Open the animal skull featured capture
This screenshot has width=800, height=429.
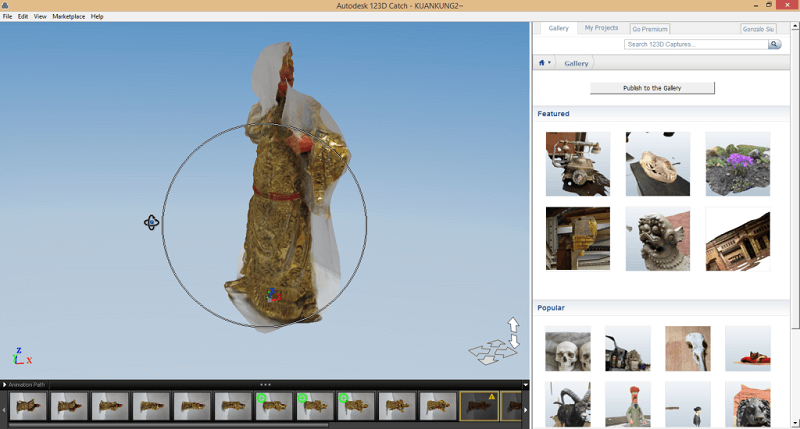pyautogui.click(x=658, y=164)
